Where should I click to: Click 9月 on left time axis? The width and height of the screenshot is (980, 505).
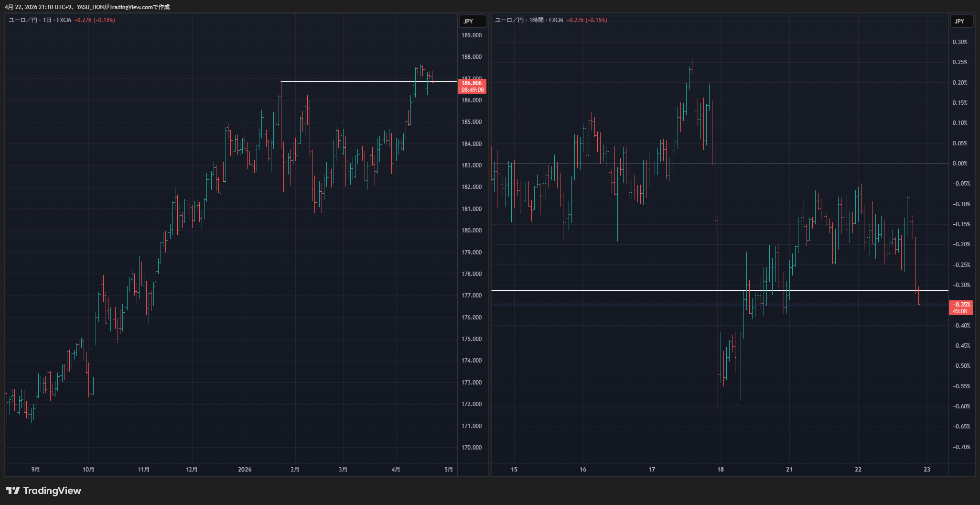(x=36, y=470)
